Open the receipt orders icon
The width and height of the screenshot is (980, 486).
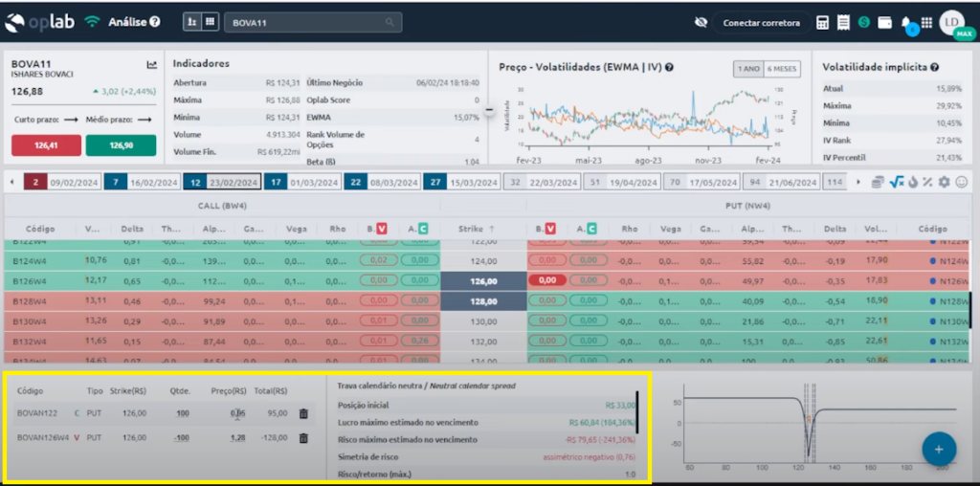[843, 22]
